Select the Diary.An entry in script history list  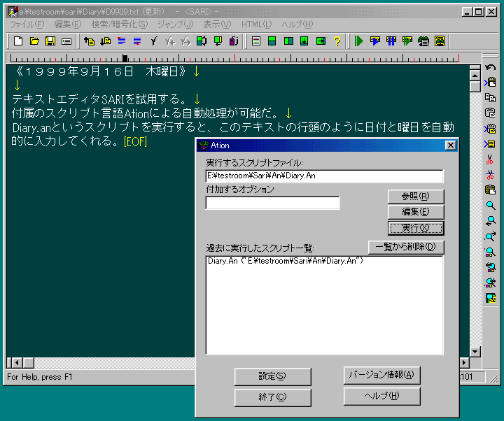click(x=284, y=262)
